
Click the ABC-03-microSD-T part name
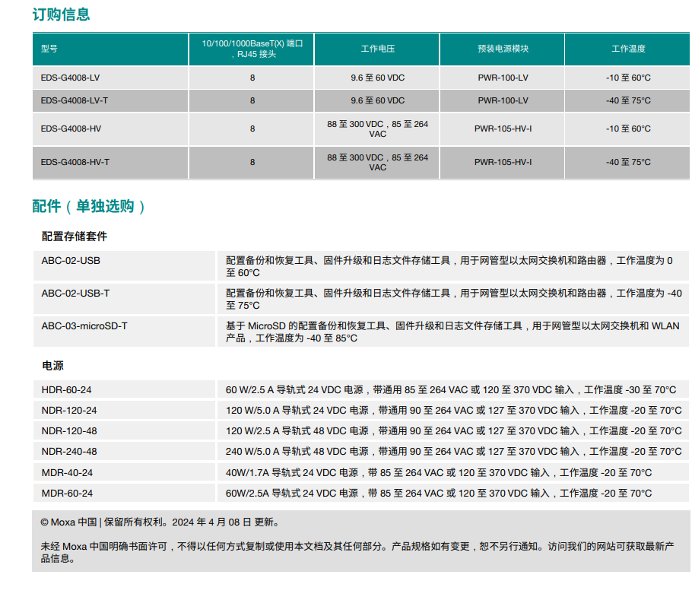click(84, 326)
